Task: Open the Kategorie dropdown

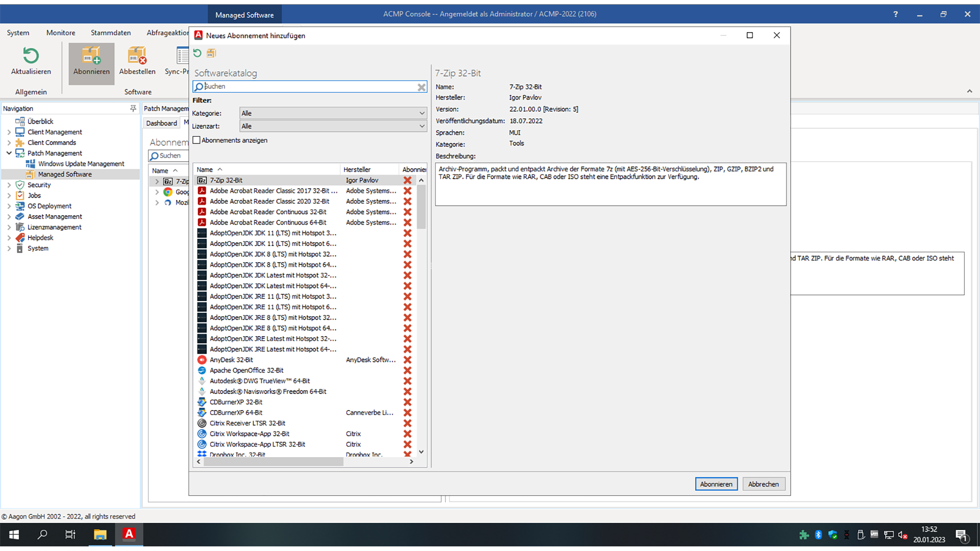Action: click(x=333, y=113)
